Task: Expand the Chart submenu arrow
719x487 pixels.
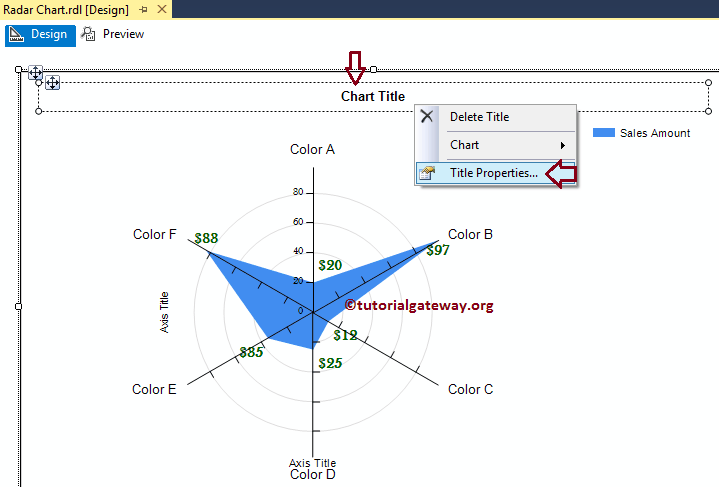Action: [x=563, y=145]
